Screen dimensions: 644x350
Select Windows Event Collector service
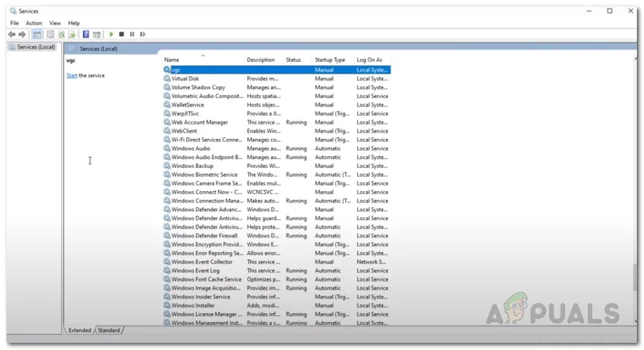click(276, 262)
